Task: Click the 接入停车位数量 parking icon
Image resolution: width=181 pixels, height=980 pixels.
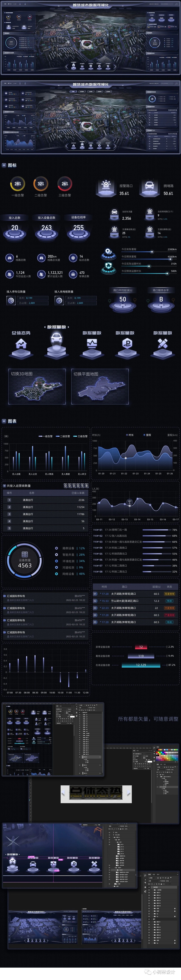Action: pos(11,301)
